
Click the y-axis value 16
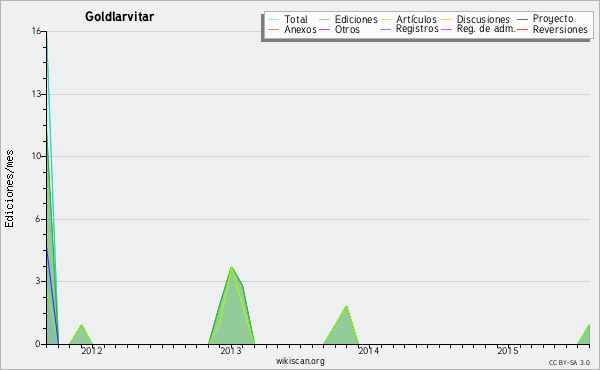36,31
